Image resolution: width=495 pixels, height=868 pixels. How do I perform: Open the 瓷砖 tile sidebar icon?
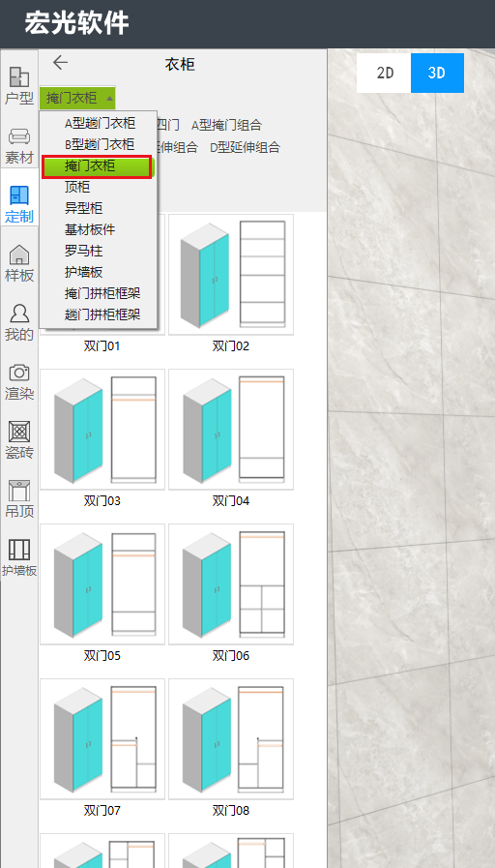click(x=19, y=441)
